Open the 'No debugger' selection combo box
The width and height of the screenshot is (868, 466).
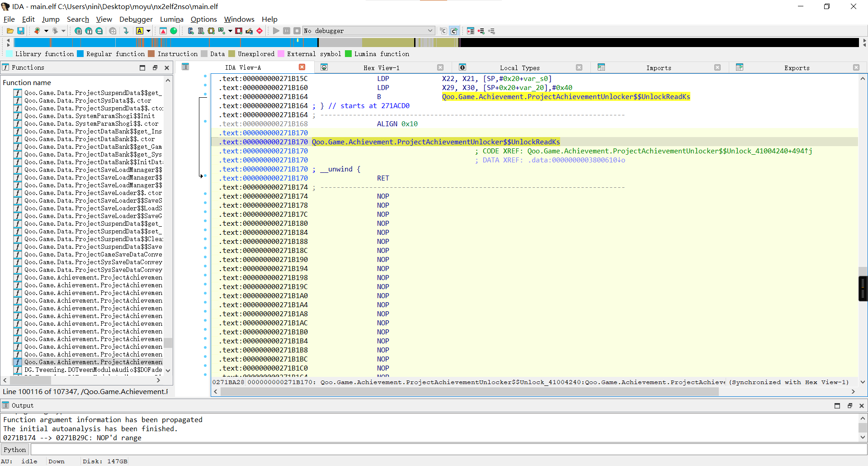pos(368,31)
